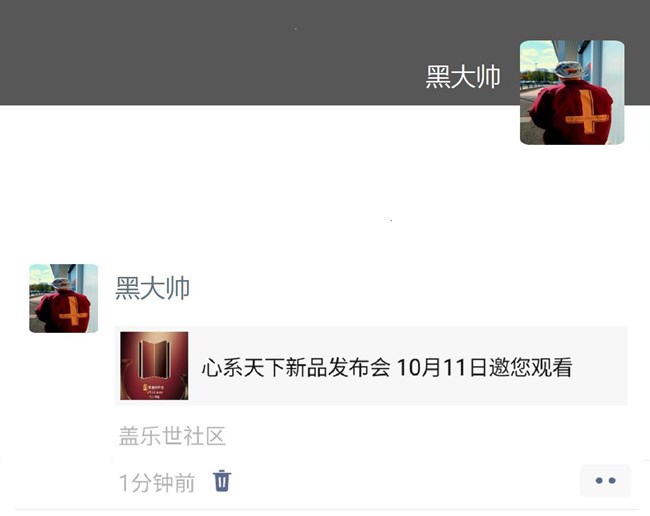650x516 pixels.
Task: Delete the post using the trash icon
Action: [222, 481]
